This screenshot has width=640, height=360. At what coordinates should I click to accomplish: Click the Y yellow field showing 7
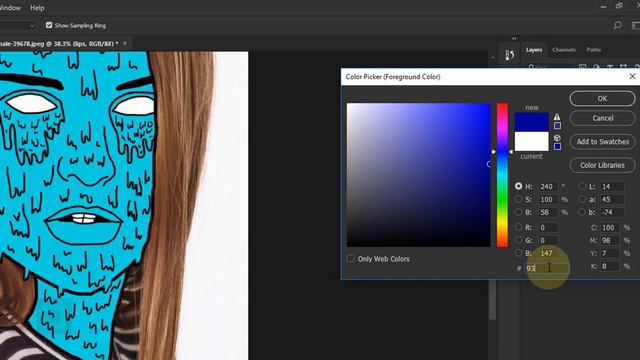(x=610, y=253)
